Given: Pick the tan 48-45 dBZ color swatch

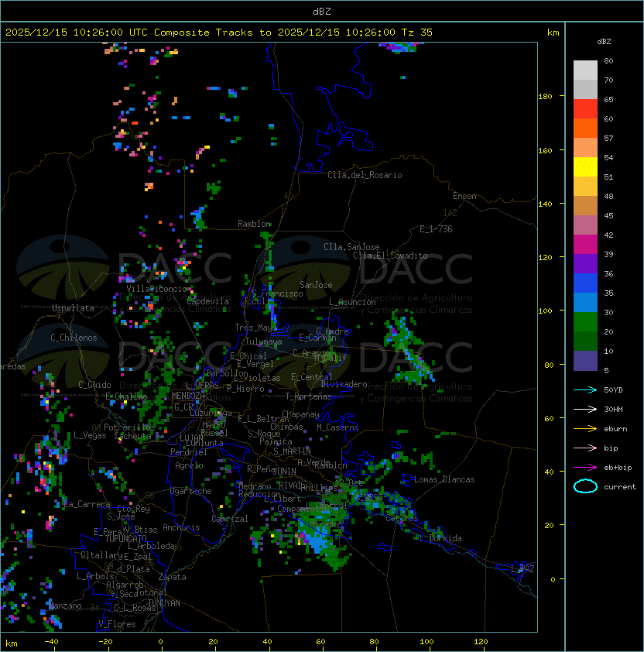Looking at the screenshot, I should point(585,206).
